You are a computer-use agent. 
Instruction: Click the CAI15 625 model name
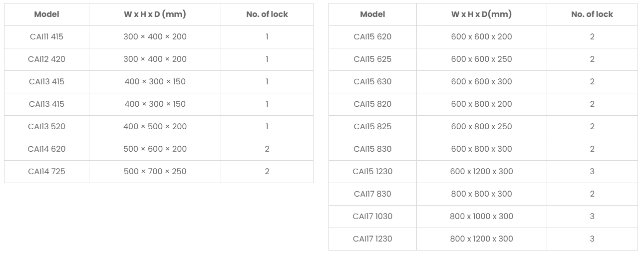tap(372, 59)
